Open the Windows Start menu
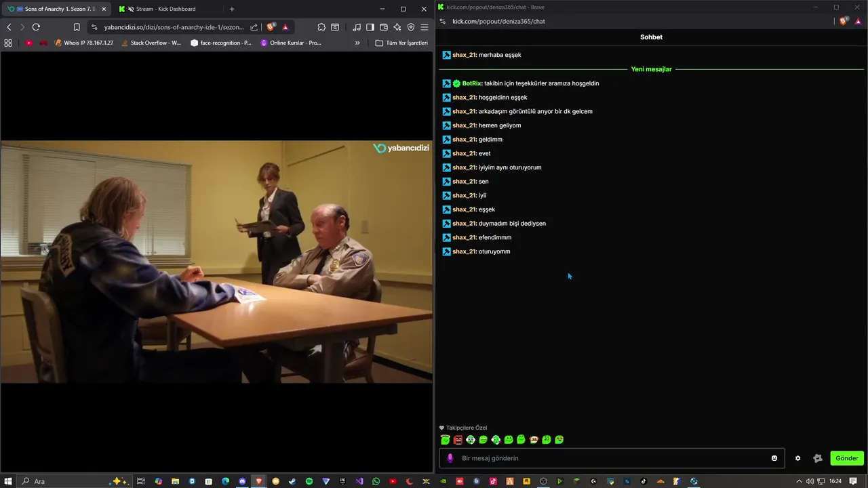 9,481
